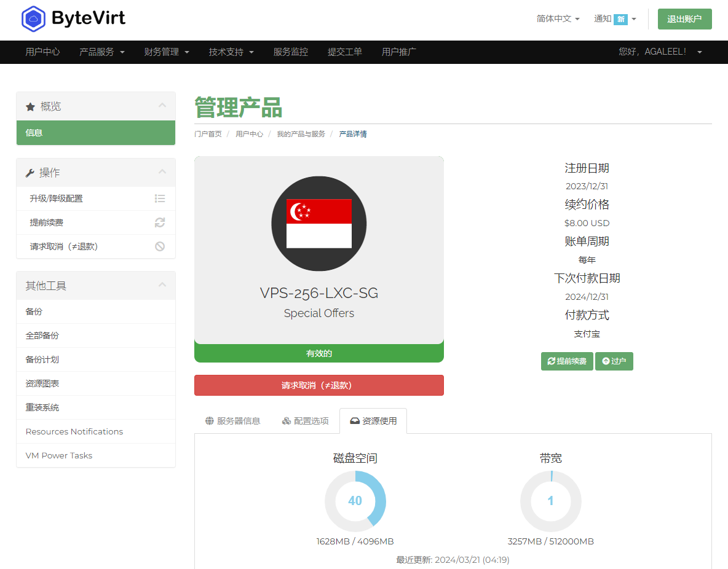The width and height of the screenshot is (728, 569).
Task: Click the refresh icon next to sidebar 提前续费
Action: [160, 222]
